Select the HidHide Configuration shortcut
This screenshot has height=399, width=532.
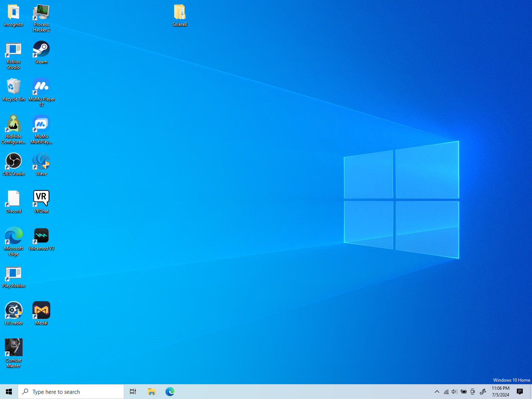(x=14, y=130)
